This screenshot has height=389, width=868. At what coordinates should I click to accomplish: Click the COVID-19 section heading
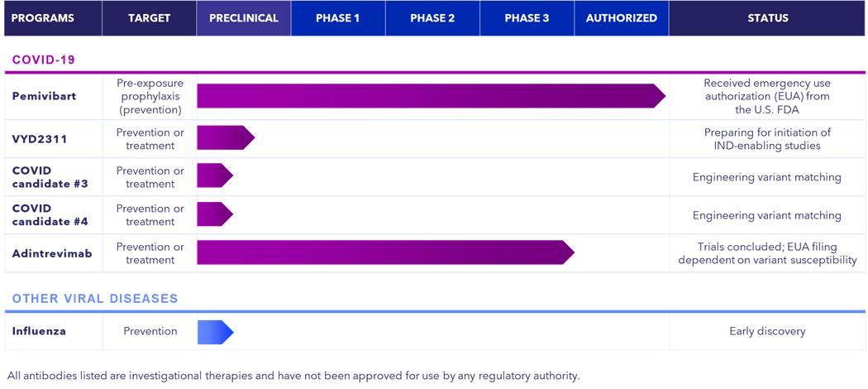(x=43, y=60)
